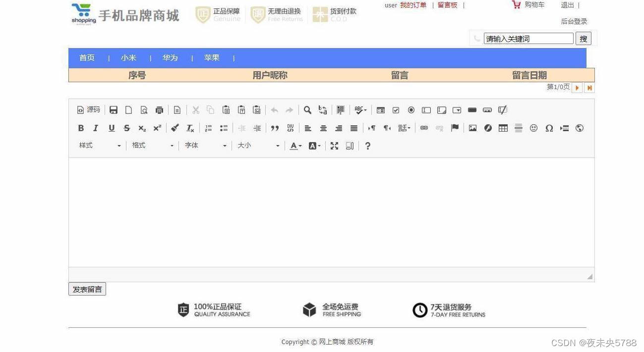Image resolution: width=644 pixels, height=352 pixels.
Task: Apply Block Quote formatting
Action: click(x=275, y=128)
